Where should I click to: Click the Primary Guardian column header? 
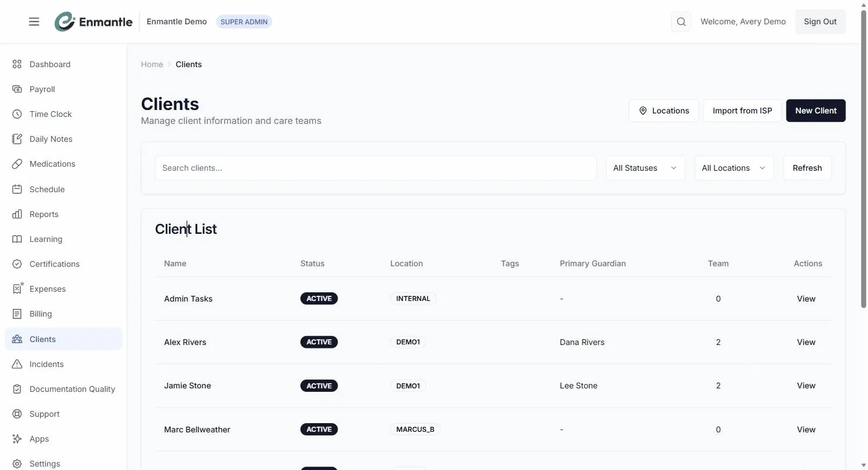[592, 263]
